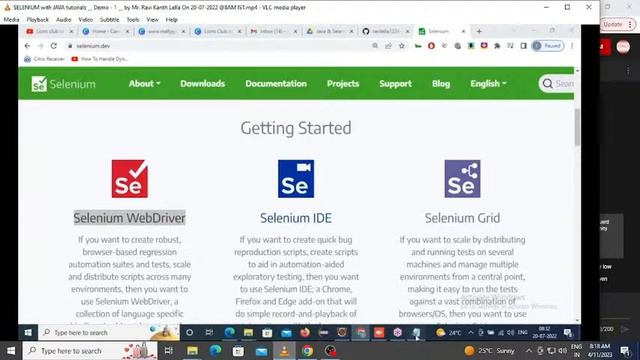Screen dimensions: 640x360
Task: Open Task View on the bottom taskbar
Action: pos(169,351)
